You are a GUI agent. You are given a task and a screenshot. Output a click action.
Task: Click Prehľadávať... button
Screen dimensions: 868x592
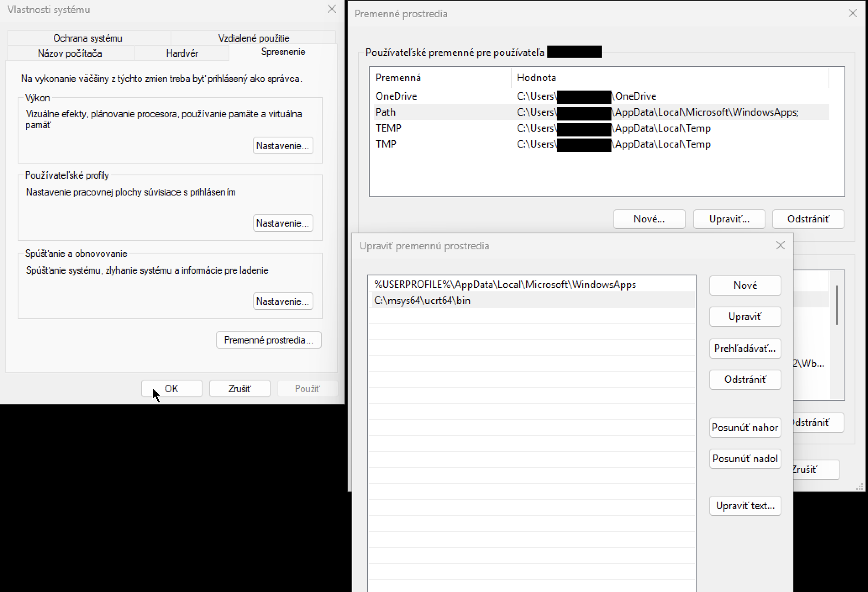(x=745, y=349)
